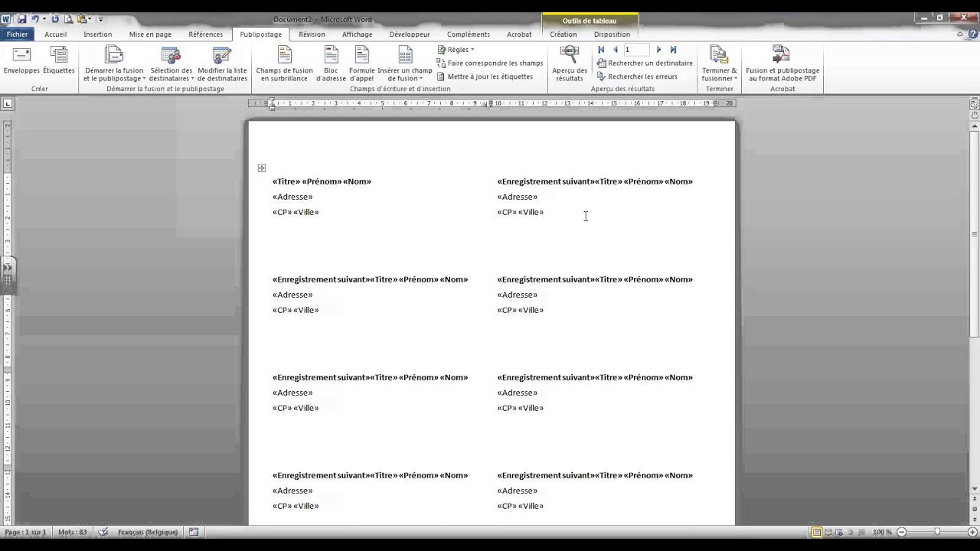Click the zoom slider handle

coord(937,532)
